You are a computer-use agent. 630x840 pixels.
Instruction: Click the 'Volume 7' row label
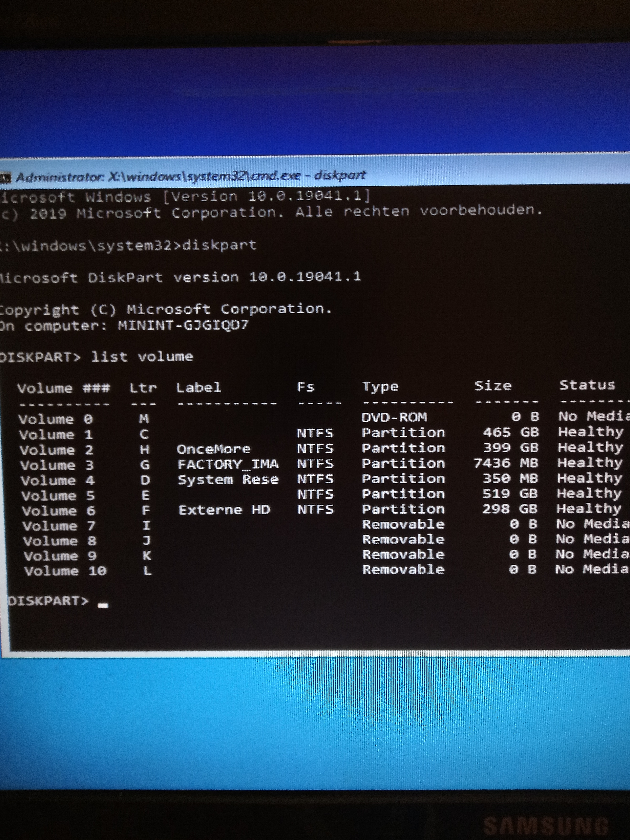click(x=59, y=526)
